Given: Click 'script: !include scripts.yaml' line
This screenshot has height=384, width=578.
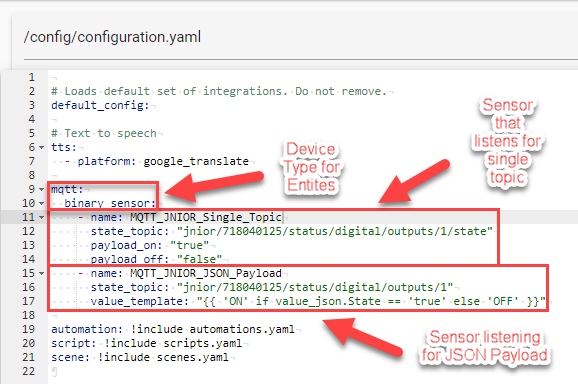Looking at the screenshot, I should [147, 343].
